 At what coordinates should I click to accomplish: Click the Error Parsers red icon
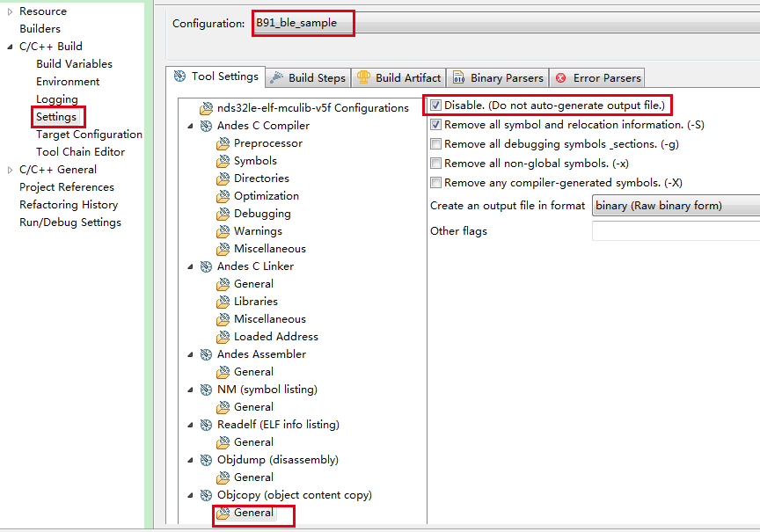561,78
